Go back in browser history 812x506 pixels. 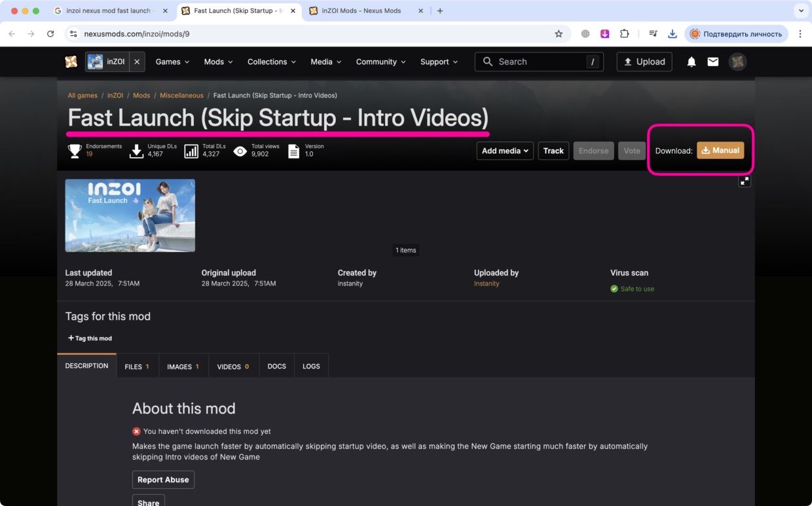pos(12,34)
